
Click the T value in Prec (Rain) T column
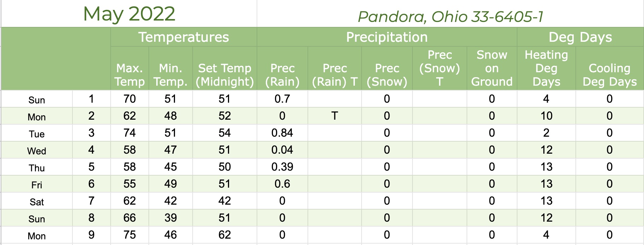click(335, 116)
